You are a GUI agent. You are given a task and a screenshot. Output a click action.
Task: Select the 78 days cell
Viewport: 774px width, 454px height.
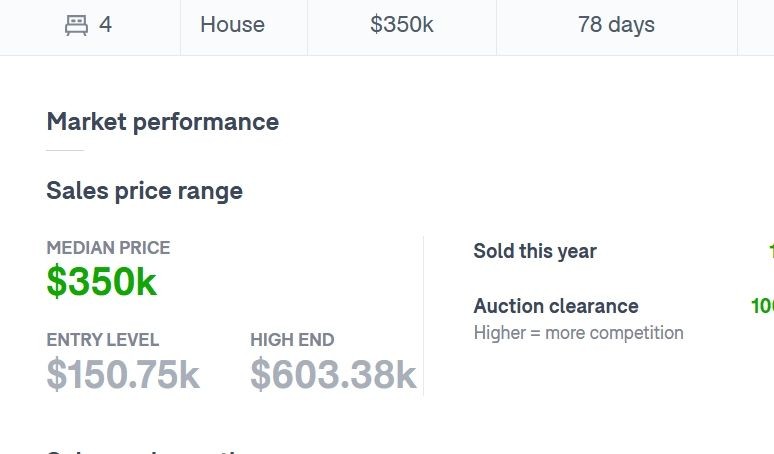click(x=617, y=25)
